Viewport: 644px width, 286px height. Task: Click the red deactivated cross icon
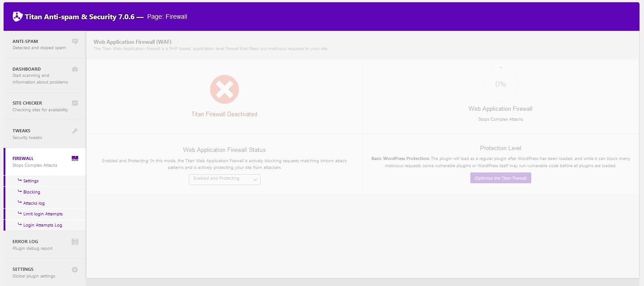pyautogui.click(x=224, y=89)
